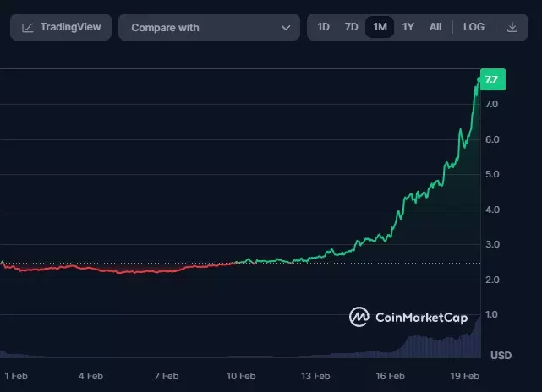Click the 19 Feb date label
Image resolution: width=542 pixels, height=392 pixels.
tap(464, 375)
